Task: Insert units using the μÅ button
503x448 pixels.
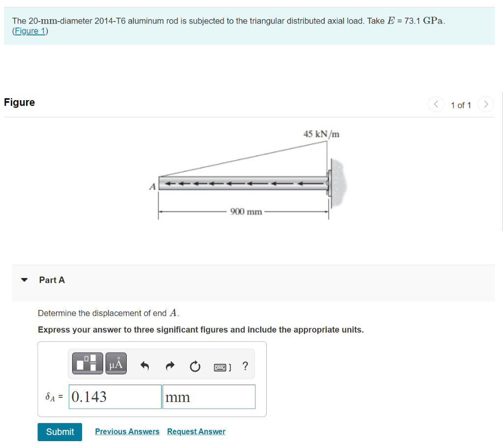Action: [x=116, y=364]
